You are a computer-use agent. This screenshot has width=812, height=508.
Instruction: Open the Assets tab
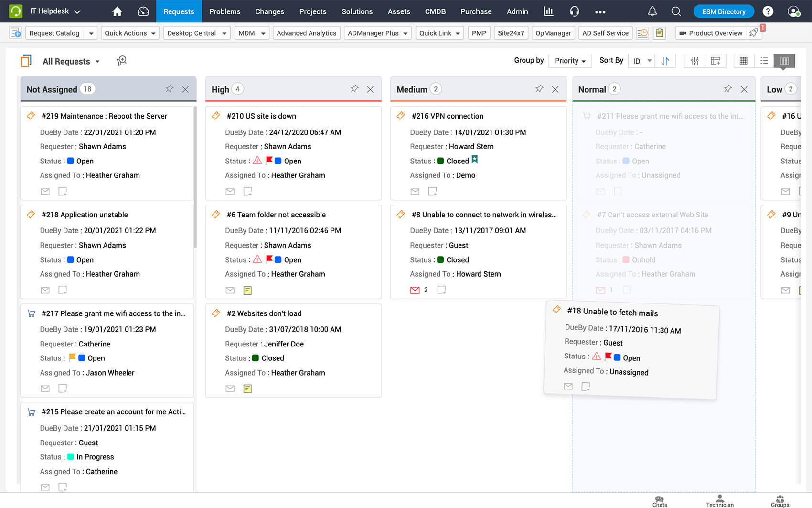[x=399, y=11]
